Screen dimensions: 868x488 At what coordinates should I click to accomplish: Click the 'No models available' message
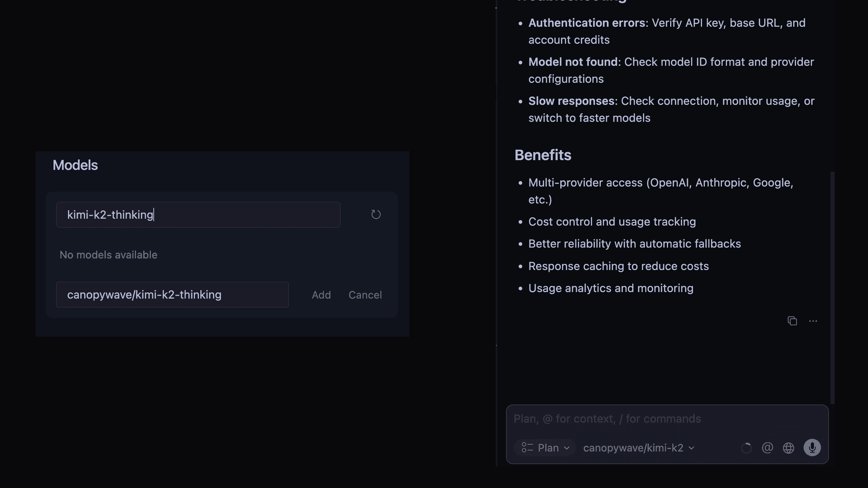click(x=108, y=254)
